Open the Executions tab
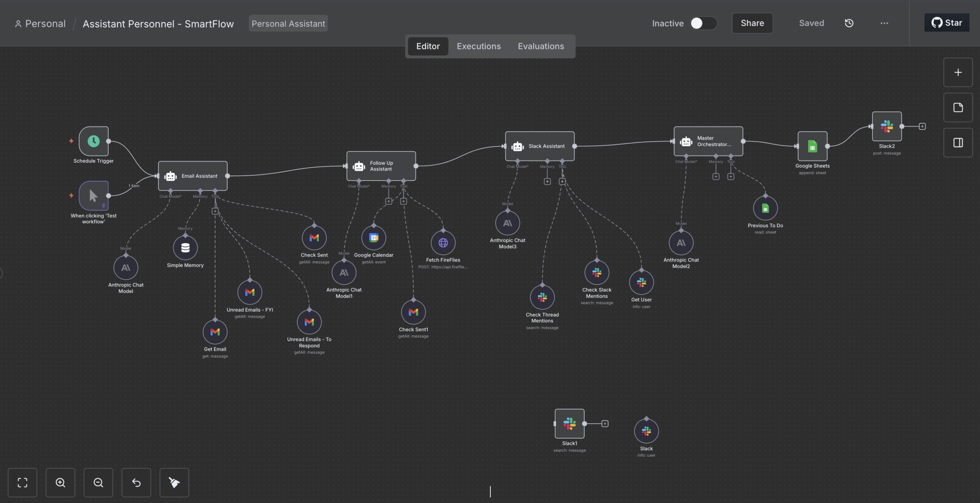 tap(479, 46)
